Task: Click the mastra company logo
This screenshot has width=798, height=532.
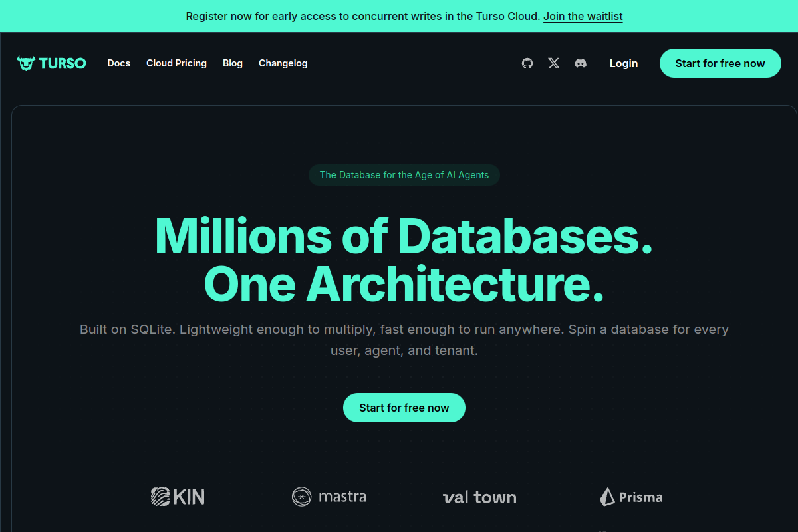Action: point(329,497)
